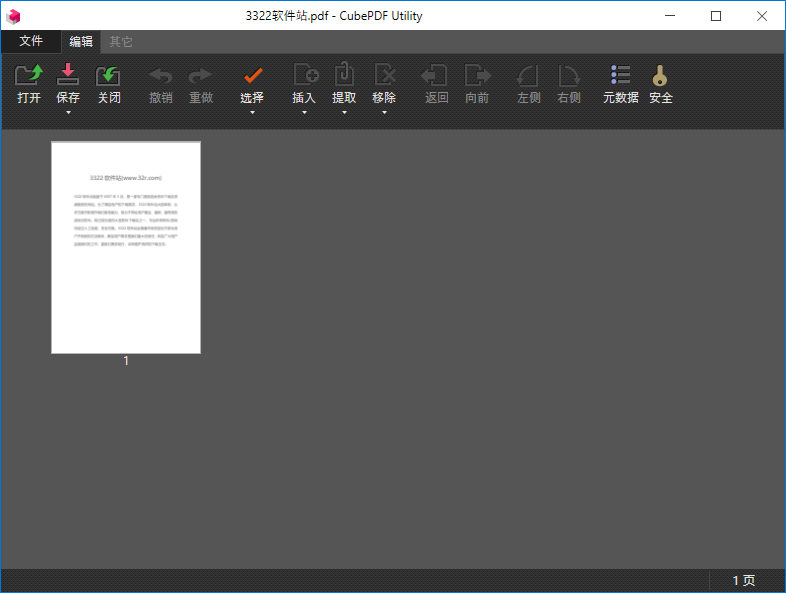Click the 向前 (Move forward) icon

pyautogui.click(x=477, y=75)
